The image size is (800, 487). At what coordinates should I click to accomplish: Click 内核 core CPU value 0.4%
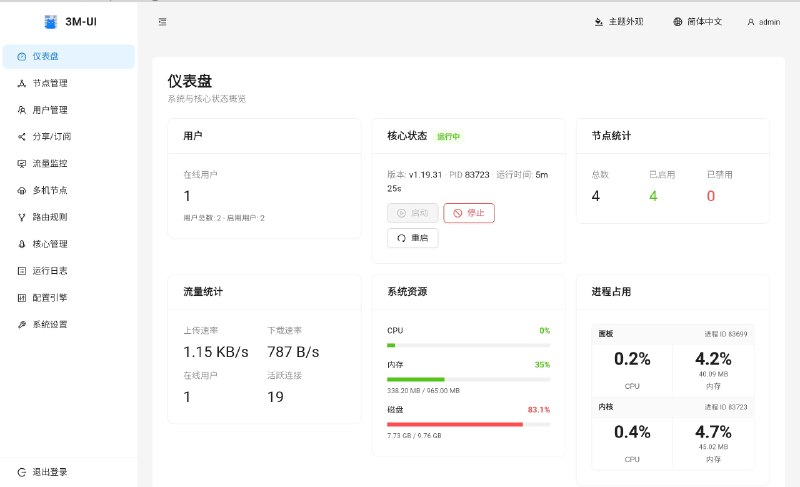click(x=632, y=432)
